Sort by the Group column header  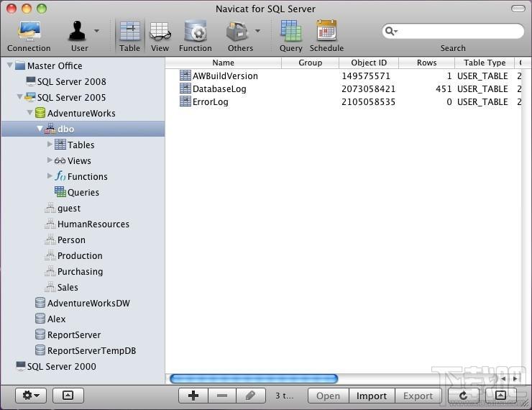pos(310,63)
